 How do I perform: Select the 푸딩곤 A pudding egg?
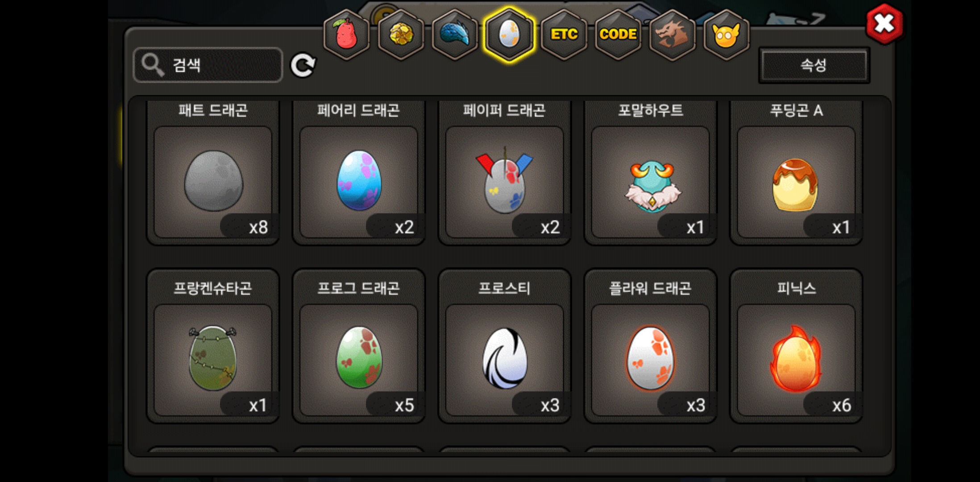[796, 173]
